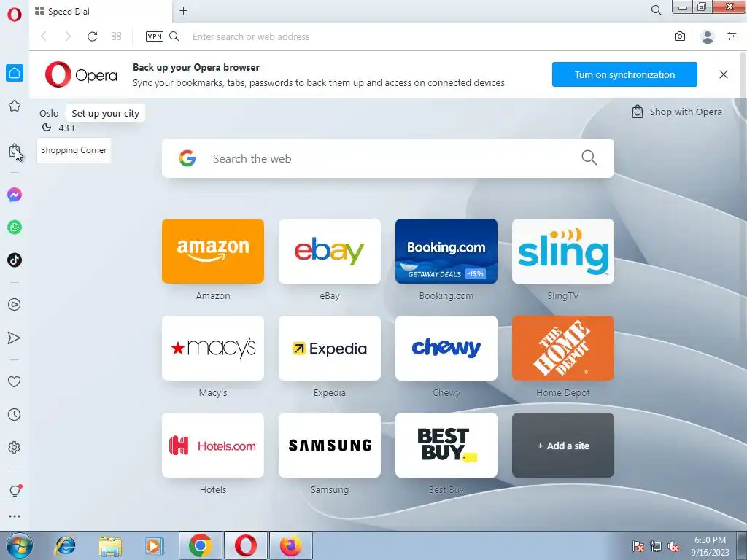Image resolution: width=747 pixels, height=560 pixels.
Task: Open the Amazon speed dial tile
Action: 213,251
